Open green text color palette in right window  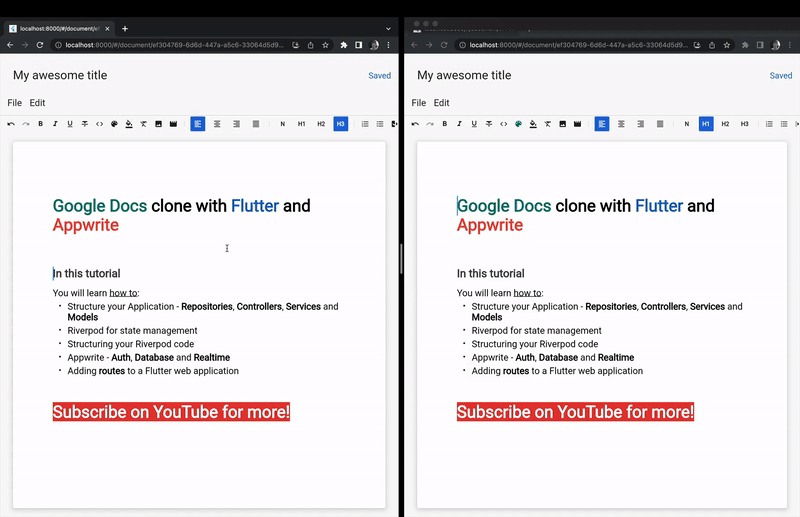point(518,124)
